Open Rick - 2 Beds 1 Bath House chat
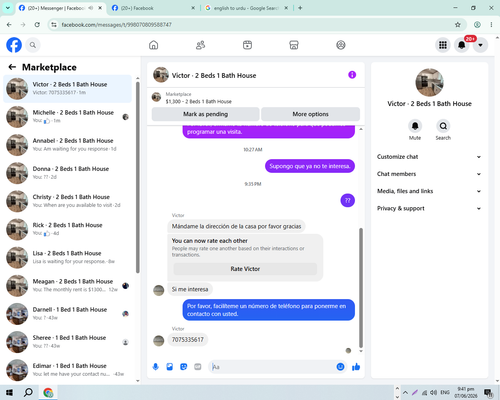This screenshot has height=400, width=500. coord(67,229)
